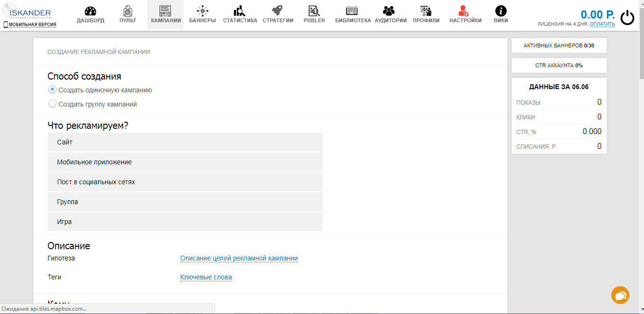This screenshot has height=314, width=644.
Task: Click the Клики row
Action: tap(559, 117)
